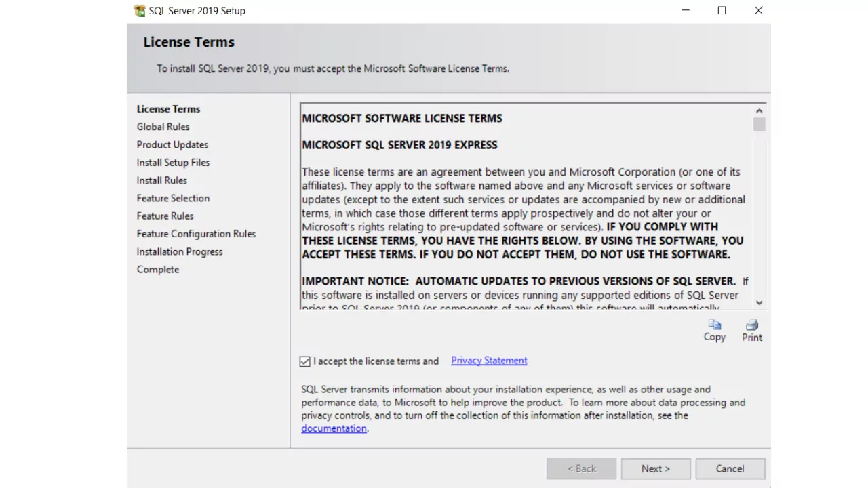Click the license text scrollbar thumb

[759, 124]
